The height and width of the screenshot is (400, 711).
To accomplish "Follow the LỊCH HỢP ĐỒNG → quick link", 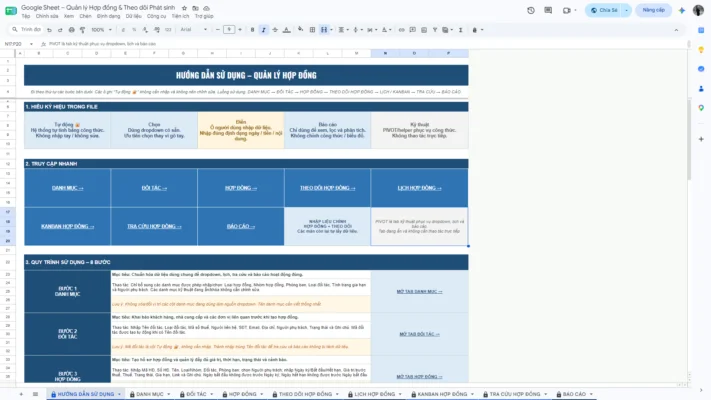I will click(x=419, y=188).
